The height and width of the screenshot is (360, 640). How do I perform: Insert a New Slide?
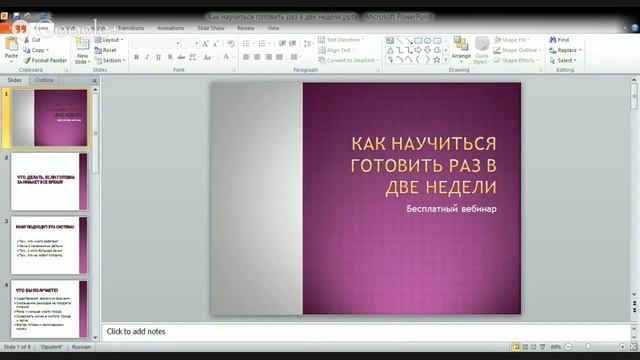82,51
